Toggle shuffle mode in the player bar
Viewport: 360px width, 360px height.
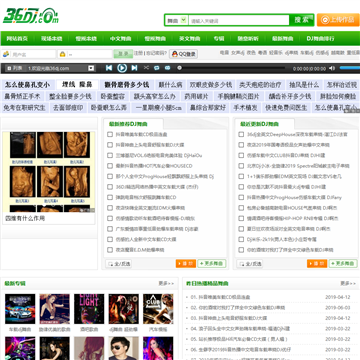[x=146, y=68]
